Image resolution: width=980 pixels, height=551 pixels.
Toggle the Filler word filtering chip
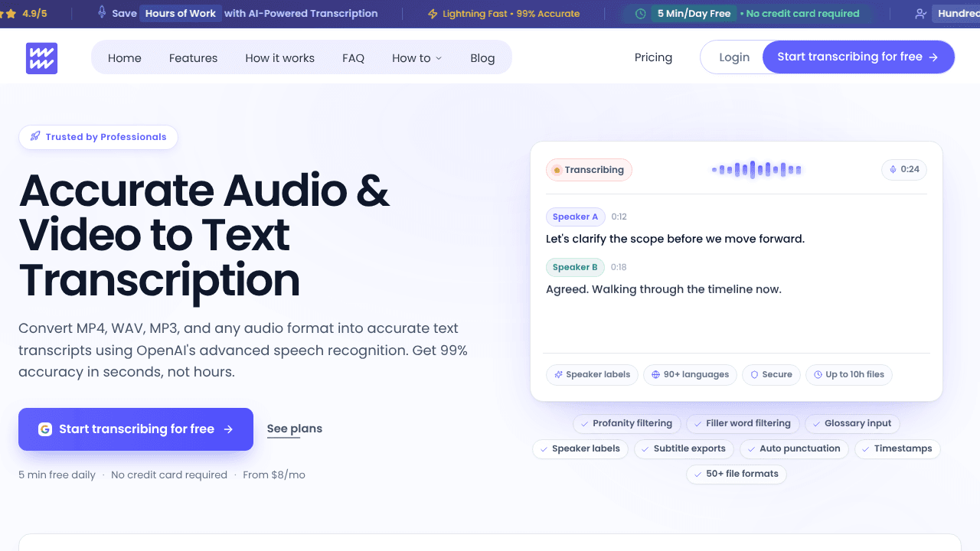(743, 423)
